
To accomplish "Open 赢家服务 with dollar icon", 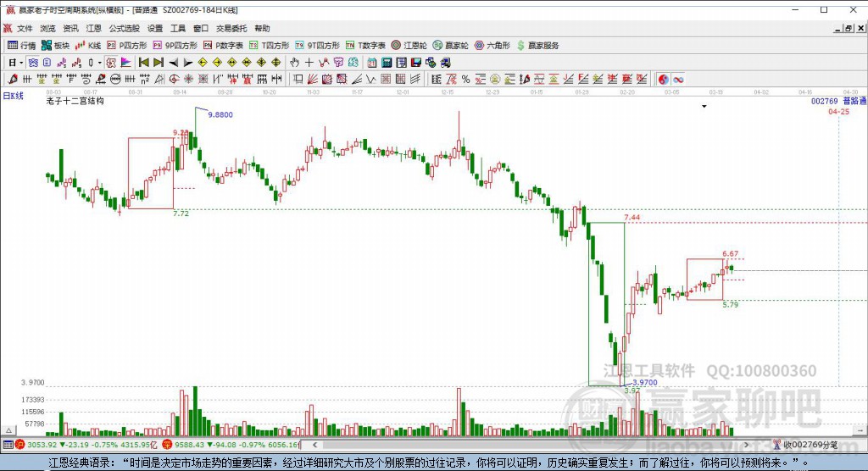I will pyautogui.click(x=538, y=46).
